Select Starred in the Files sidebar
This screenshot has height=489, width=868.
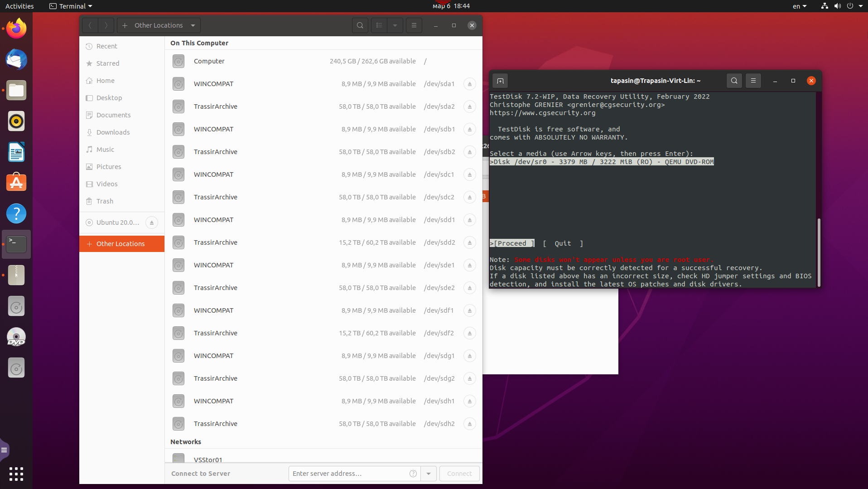[122, 63]
